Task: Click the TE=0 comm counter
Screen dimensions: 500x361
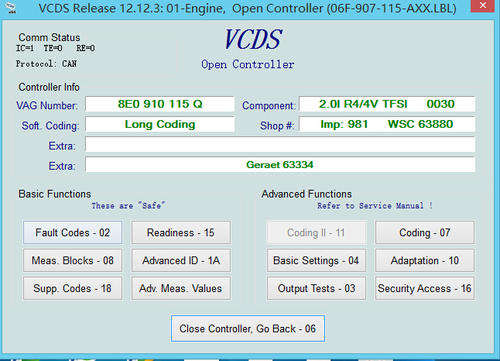Action: point(53,48)
